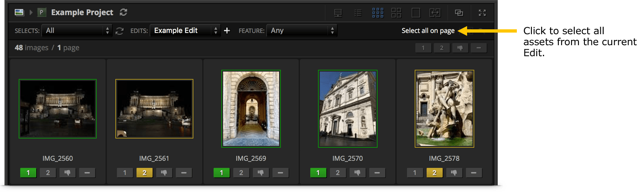Click the 48 images / 1 page counter
Viewport: 644px width, 193px height.
(47, 48)
